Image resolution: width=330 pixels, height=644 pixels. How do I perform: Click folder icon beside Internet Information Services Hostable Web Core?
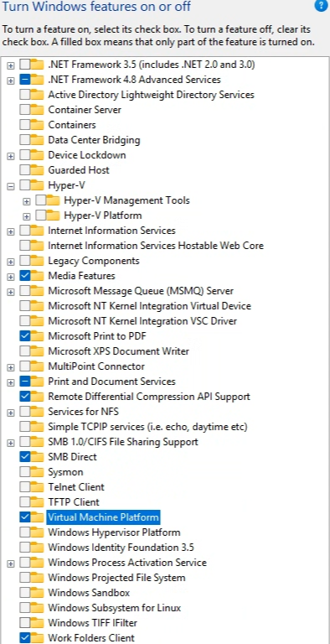coord(38,246)
